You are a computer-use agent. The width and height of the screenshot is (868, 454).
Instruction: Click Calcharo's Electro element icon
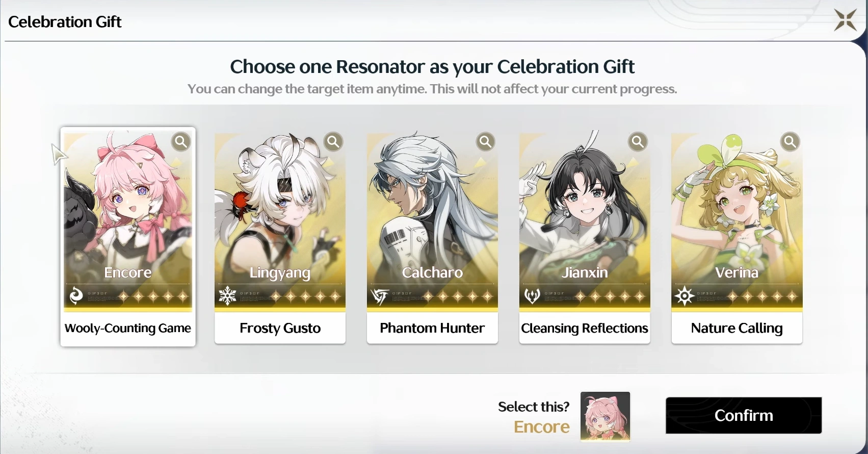[x=380, y=296]
